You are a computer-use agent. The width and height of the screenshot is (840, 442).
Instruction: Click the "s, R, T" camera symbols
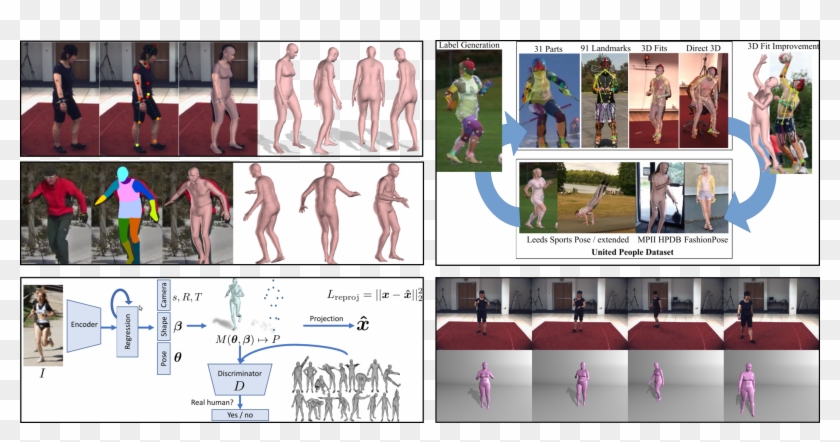click(187, 296)
